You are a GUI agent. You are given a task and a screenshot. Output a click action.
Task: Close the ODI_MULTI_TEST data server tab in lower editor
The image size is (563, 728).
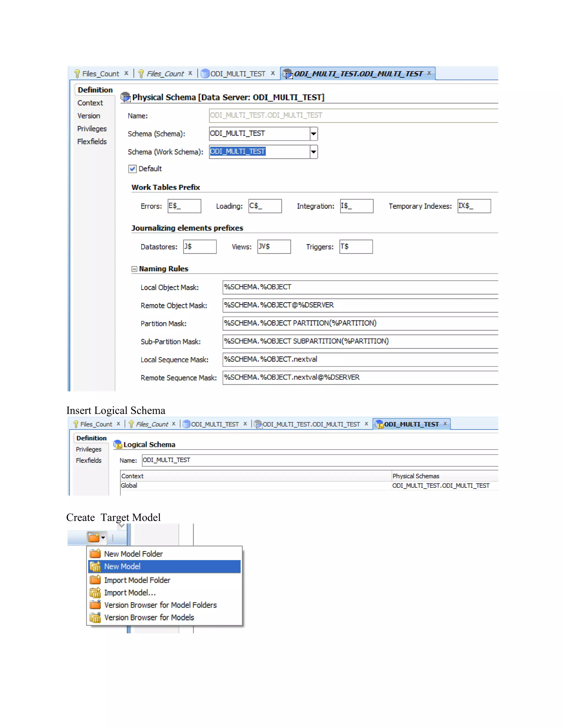point(245,424)
